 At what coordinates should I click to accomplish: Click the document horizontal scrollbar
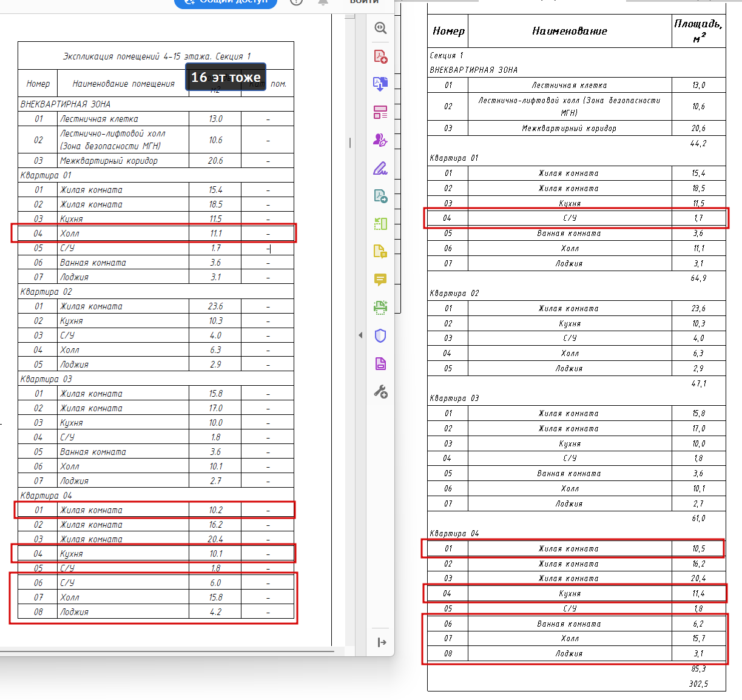point(167,651)
